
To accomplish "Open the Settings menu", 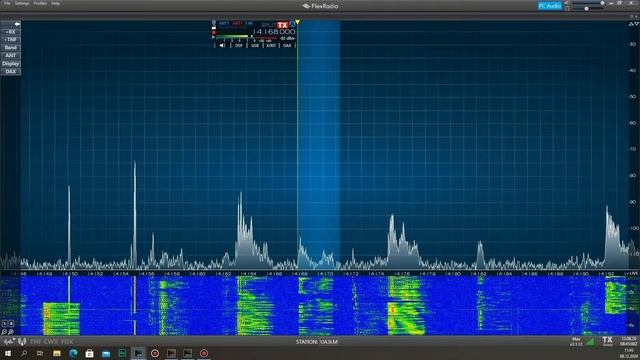I will [22, 3].
